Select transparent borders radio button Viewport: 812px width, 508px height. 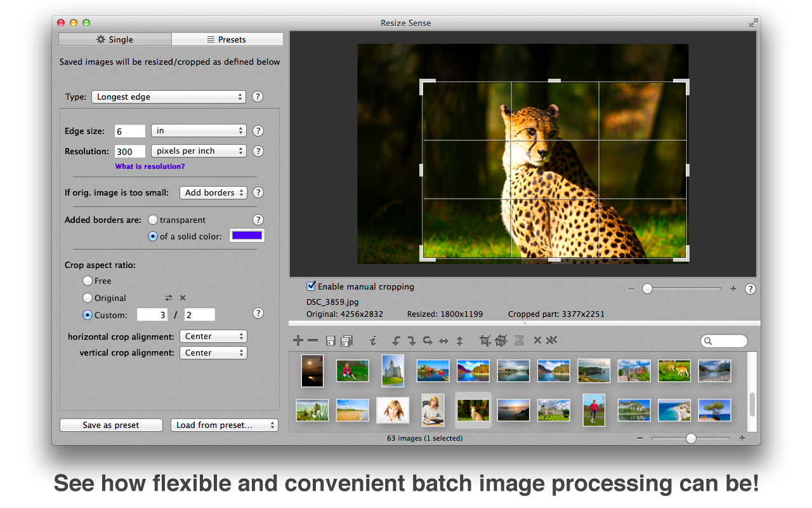click(153, 220)
